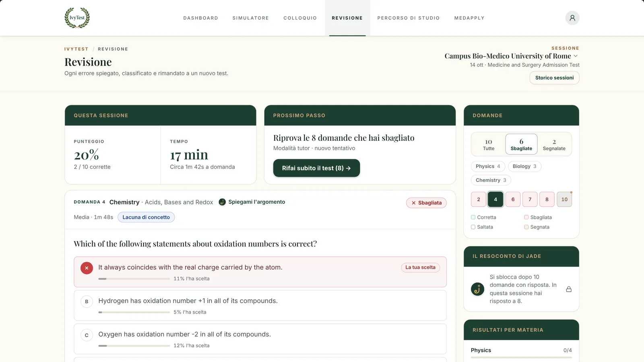The image size is (644, 362).
Task: Click the lock icon in Jade's report
Action: pyautogui.click(x=569, y=289)
